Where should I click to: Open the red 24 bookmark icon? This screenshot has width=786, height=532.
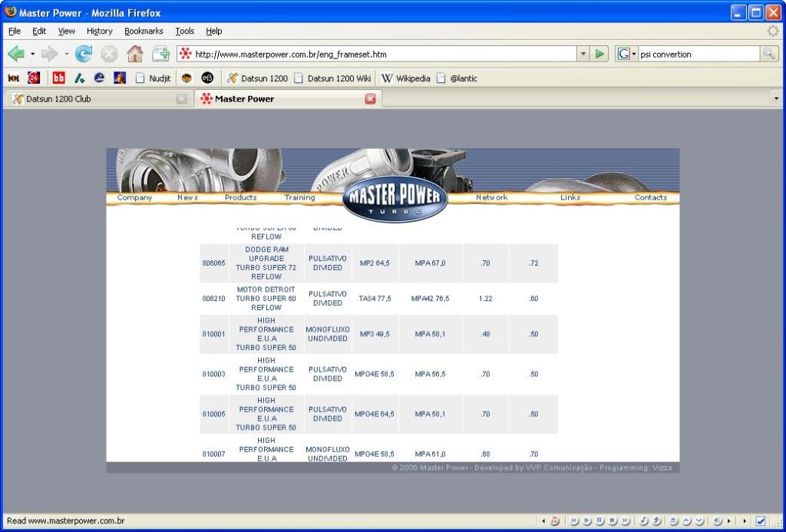[x=34, y=78]
